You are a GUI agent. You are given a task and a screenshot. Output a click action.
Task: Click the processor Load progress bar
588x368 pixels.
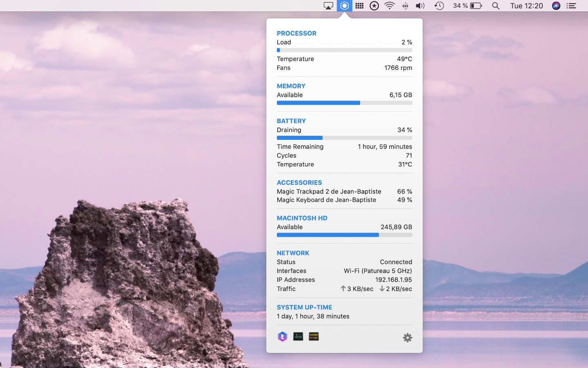pos(344,50)
